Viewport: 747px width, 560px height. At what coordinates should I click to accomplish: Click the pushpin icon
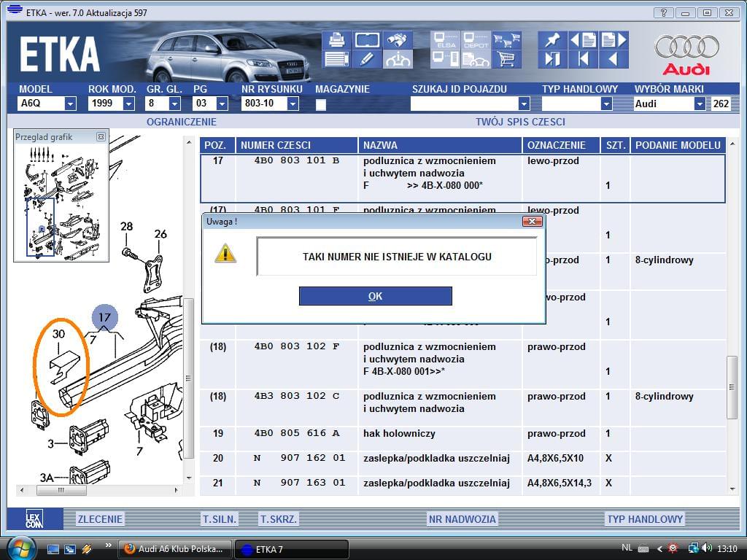pyautogui.click(x=553, y=40)
